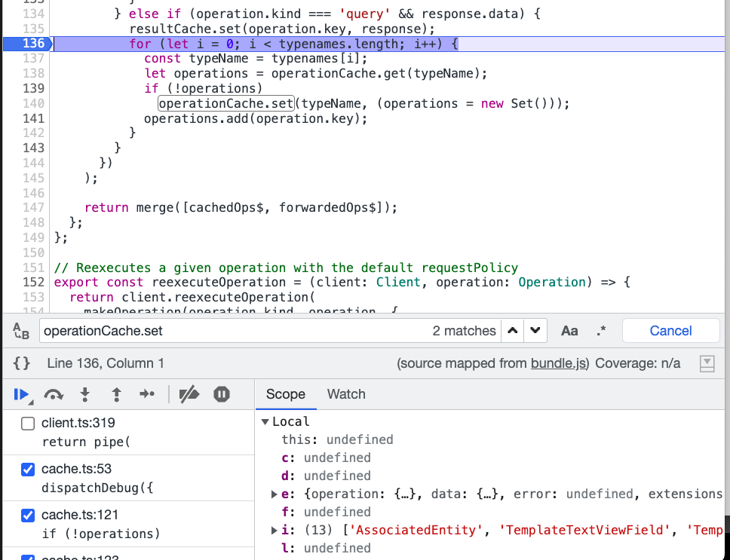Click the Pause on exceptions icon
The width and height of the screenshot is (730, 560).
click(221, 394)
